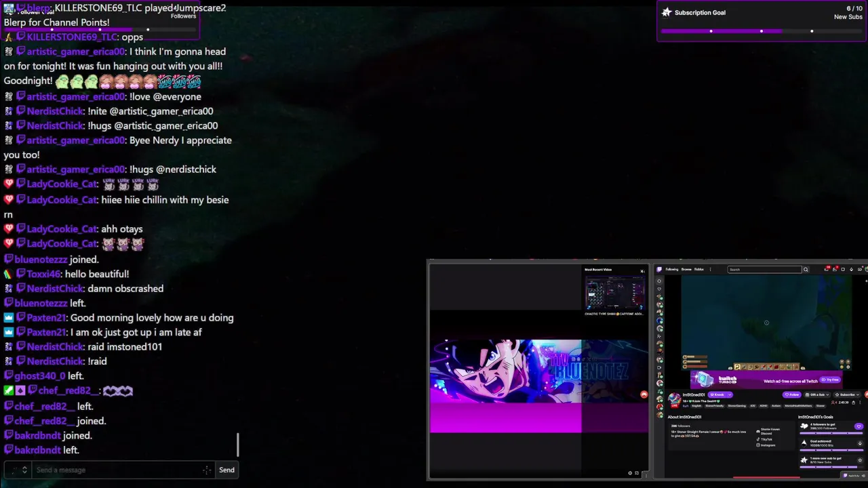Click Browse tab in Twitch header
Viewport: 868px width, 488px height.
(x=686, y=269)
